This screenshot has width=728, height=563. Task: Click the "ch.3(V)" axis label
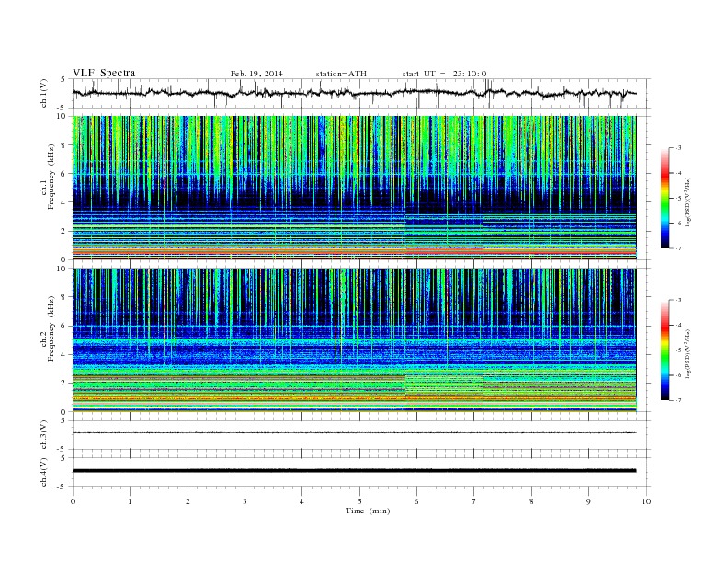(44, 435)
